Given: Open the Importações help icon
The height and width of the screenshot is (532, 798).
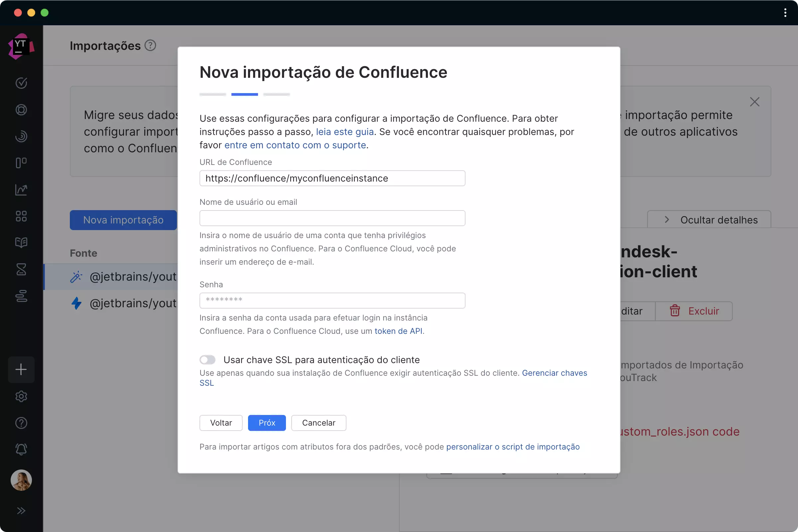Looking at the screenshot, I should [x=150, y=45].
